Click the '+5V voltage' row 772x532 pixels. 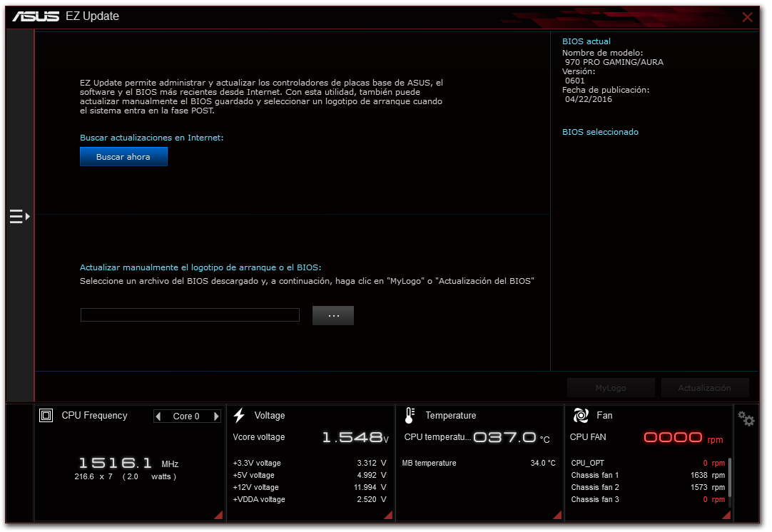310,476
